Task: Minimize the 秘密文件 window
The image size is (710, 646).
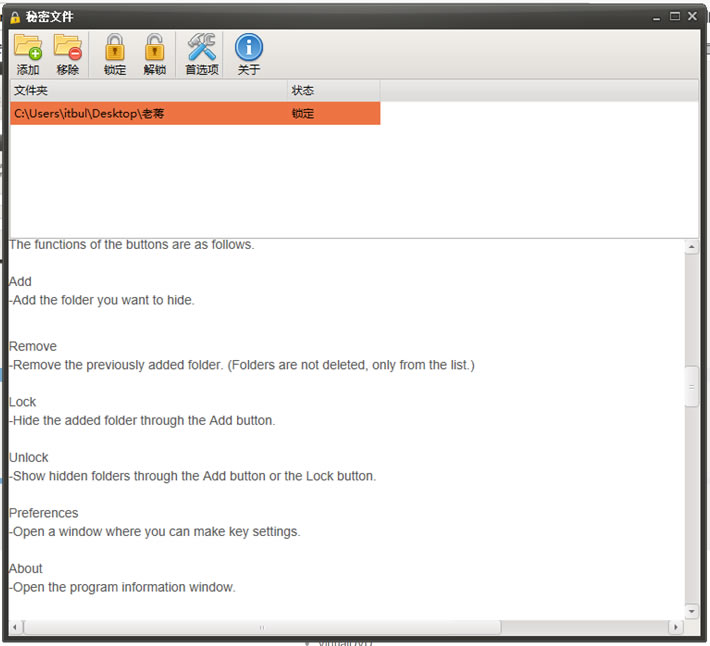Action: (x=656, y=17)
